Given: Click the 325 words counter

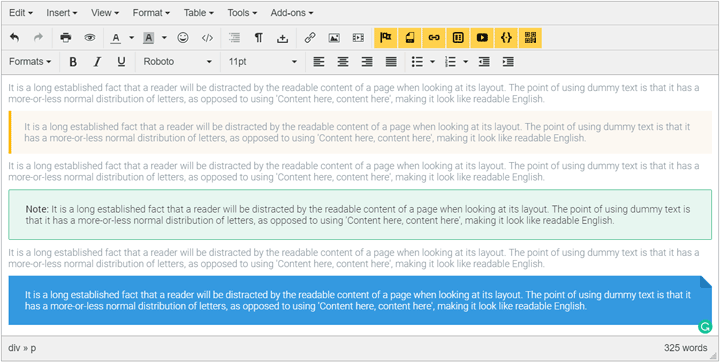Looking at the screenshot, I should pos(686,348).
